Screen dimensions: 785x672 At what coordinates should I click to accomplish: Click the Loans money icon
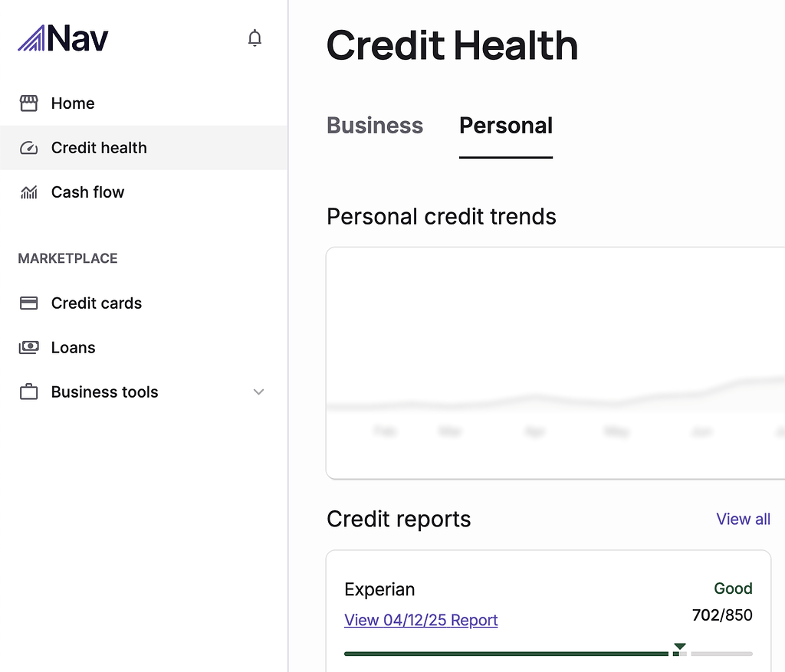click(28, 348)
